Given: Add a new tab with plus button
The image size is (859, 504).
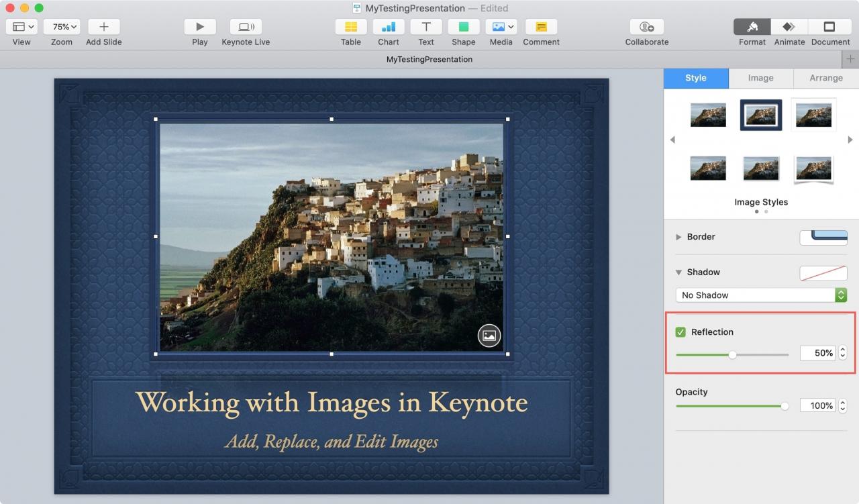Looking at the screenshot, I should (850, 59).
